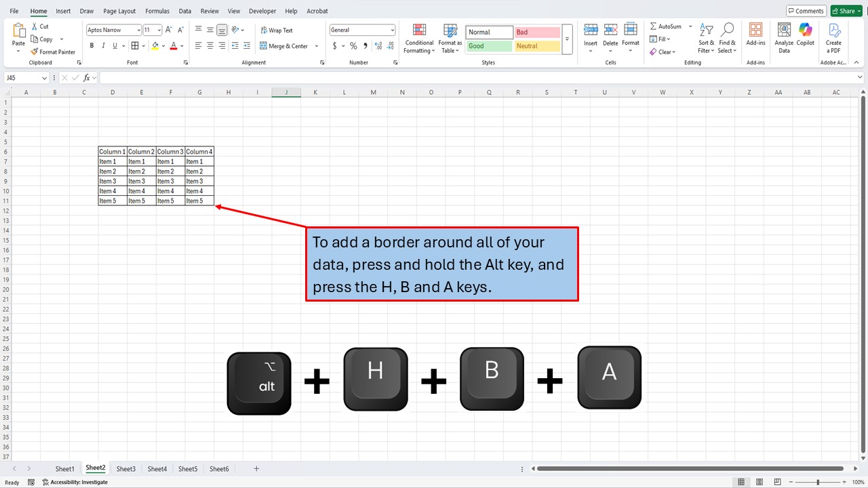Open the Comments panel
This screenshot has width=868, height=488.
(806, 11)
